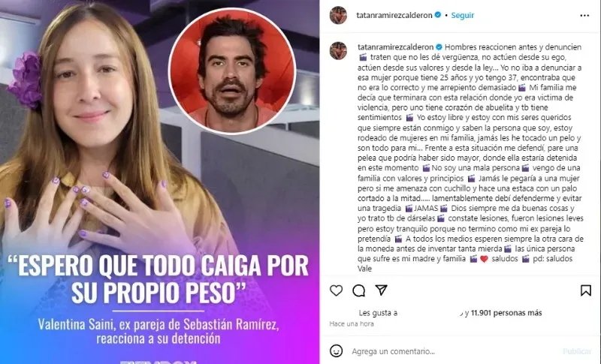Click the verified badge beside header username
Screen dimensions: 601x364
pyautogui.click(x=438, y=15)
